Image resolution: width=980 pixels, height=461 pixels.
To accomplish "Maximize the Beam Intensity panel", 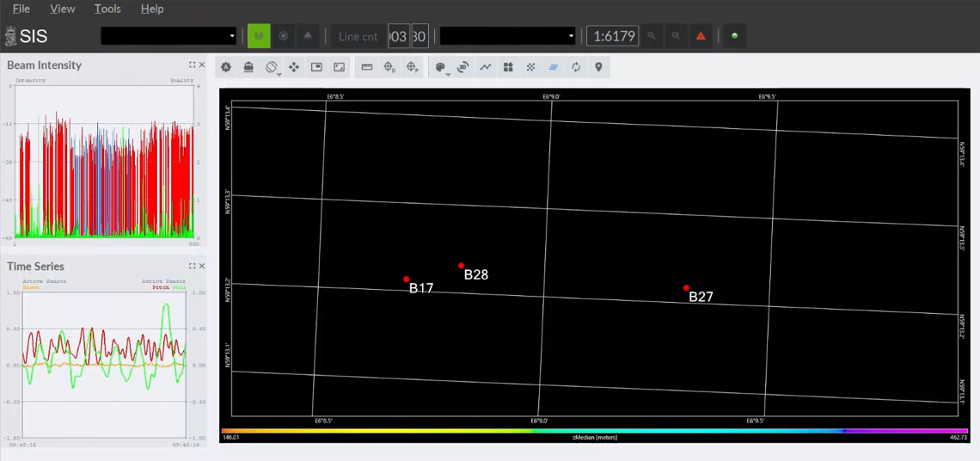I will [x=193, y=65].
